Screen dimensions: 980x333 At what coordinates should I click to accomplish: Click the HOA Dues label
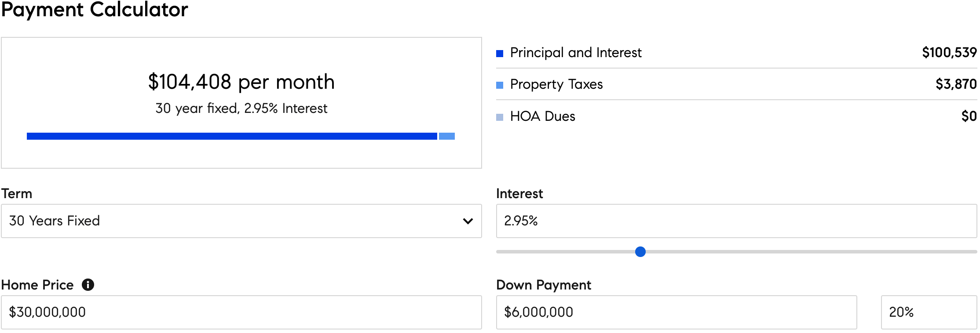(542, 116)
